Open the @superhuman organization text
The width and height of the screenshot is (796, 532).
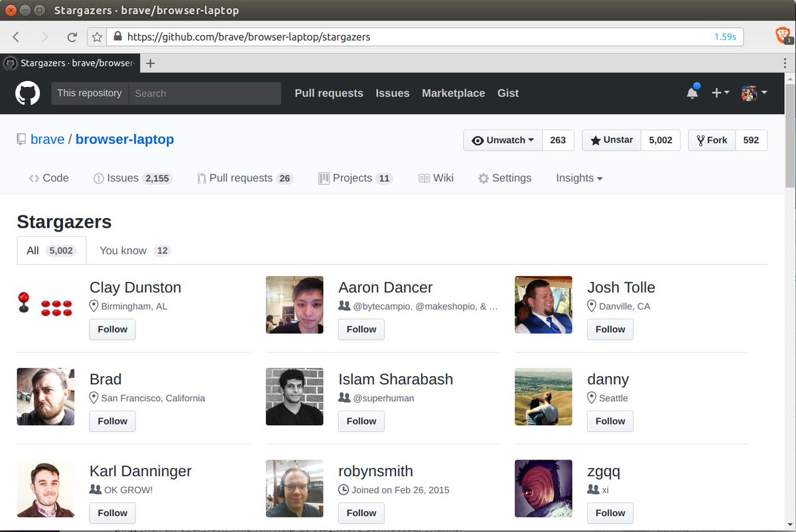pyautogui.click(x=383, y=398)
